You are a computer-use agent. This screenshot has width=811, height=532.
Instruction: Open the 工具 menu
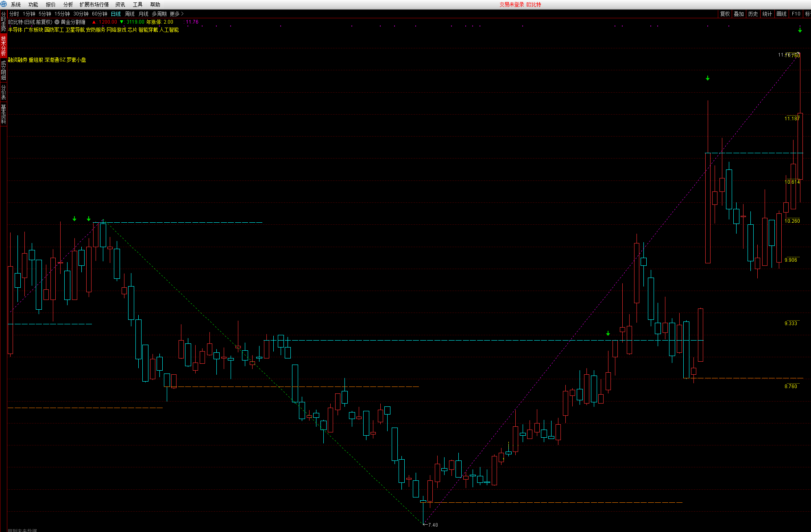point(138,4)
